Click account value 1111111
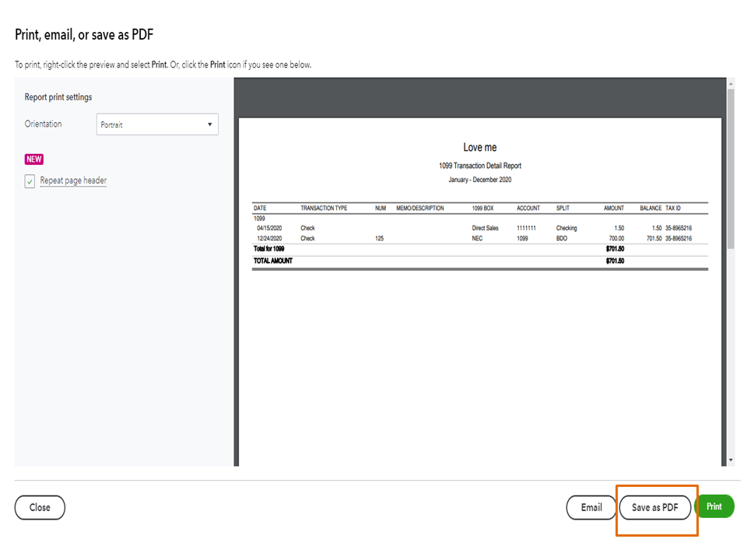The image size is (747, 560). click(x=526, y=228)
